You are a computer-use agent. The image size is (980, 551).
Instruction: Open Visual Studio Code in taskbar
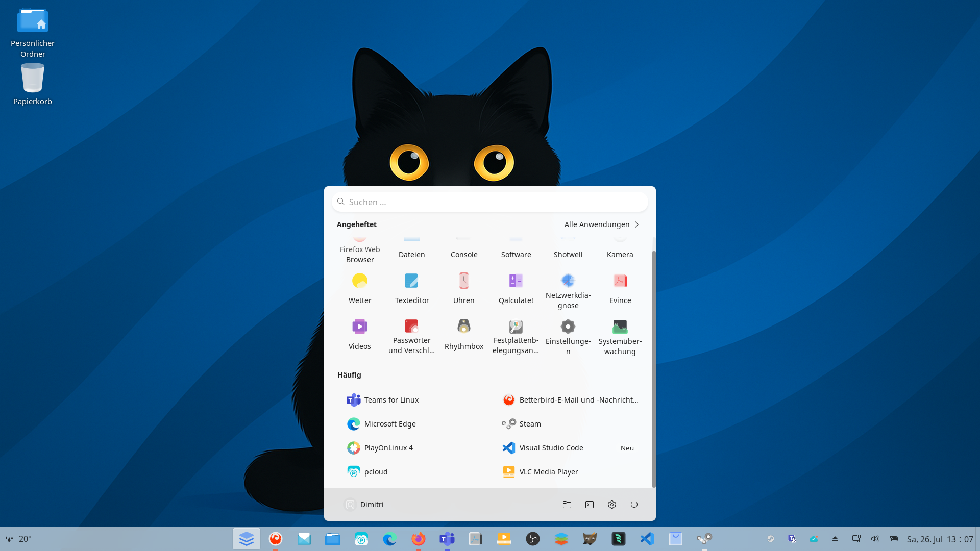click(647, 539)
